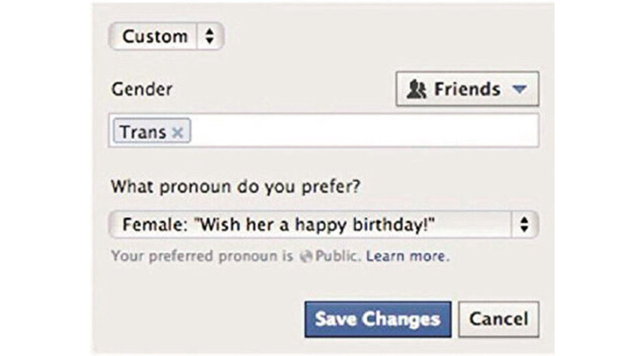
Task: Click 'Your preferred pronoun is' note text
Action: click(x=203, y=256)
